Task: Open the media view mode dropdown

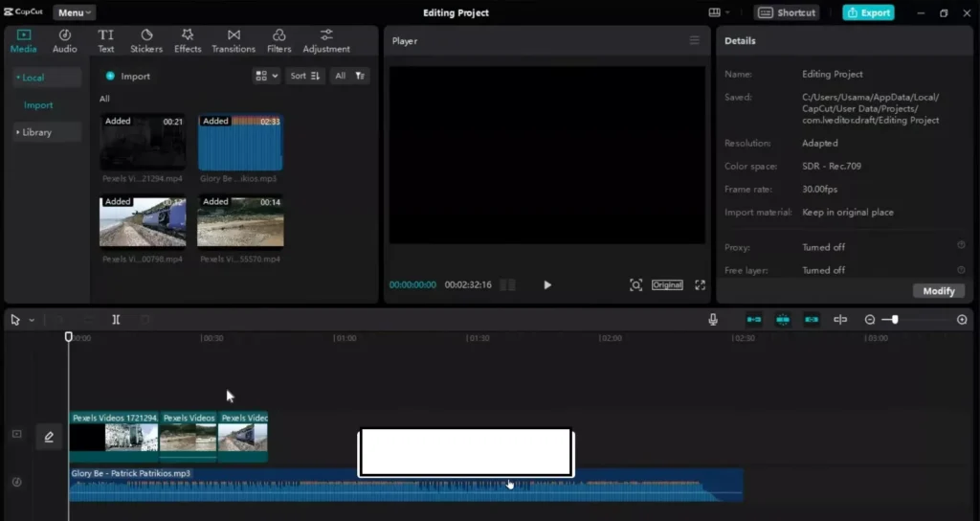Action: 266,76
